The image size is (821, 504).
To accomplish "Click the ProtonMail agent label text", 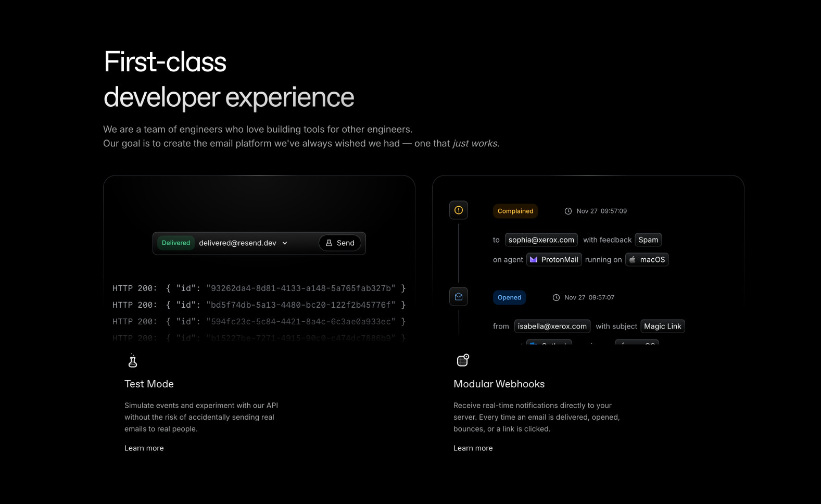I will pyautogui.click(x=560, y=260).
